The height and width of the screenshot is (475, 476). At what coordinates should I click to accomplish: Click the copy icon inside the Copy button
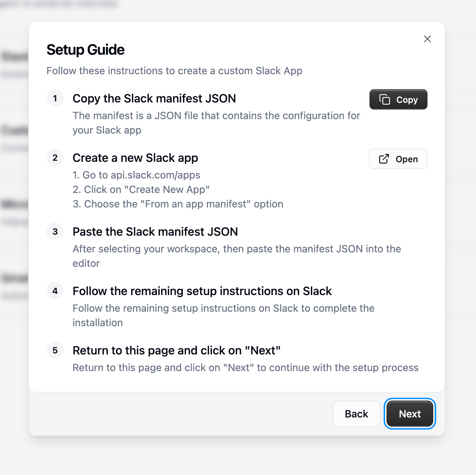coord(385,99)
